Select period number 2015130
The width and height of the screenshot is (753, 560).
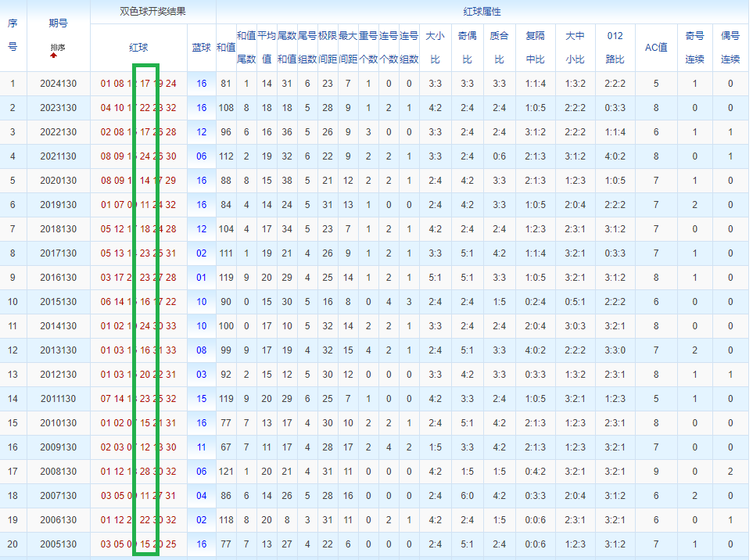pyautogui.click(x=58, y=302)
